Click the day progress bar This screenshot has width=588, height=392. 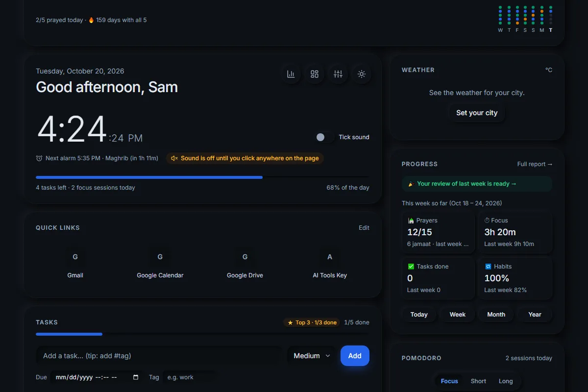click(x=202, y=177)
